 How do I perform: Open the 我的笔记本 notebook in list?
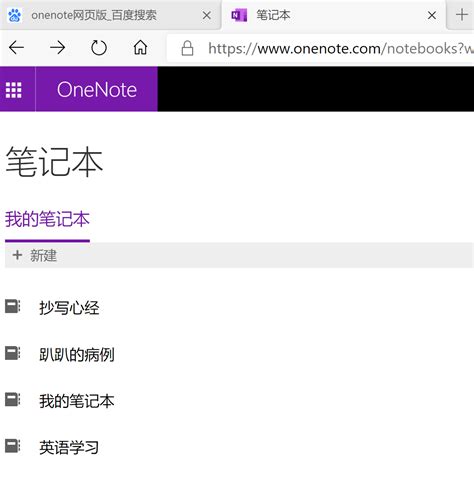(77, 401)
